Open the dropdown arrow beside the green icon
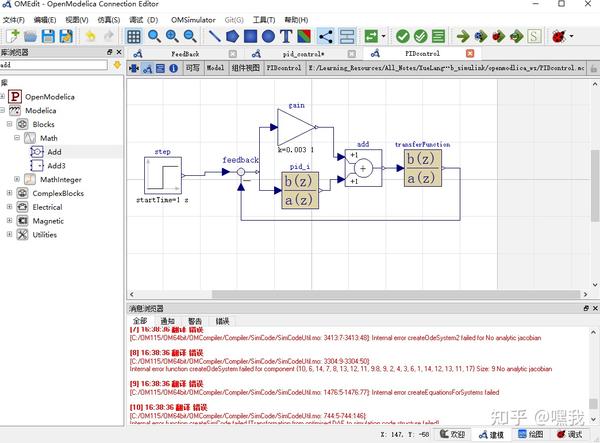The image size is (600, 443). pos(383,37)
